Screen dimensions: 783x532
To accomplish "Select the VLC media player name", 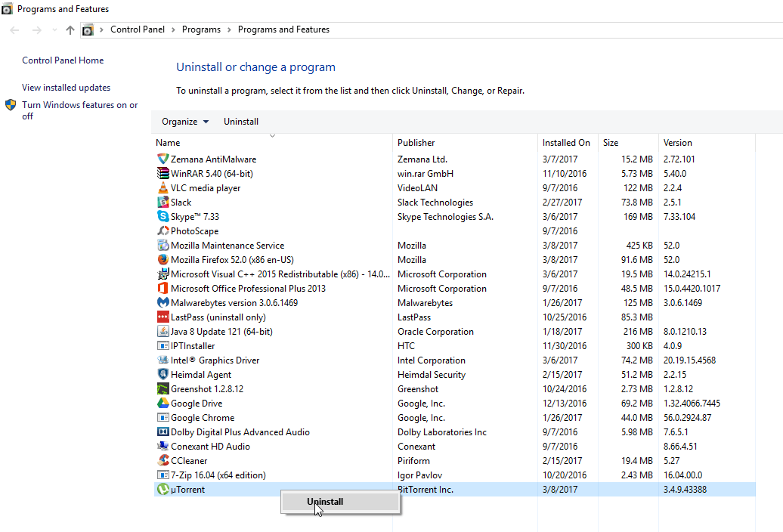I will 206,188.
